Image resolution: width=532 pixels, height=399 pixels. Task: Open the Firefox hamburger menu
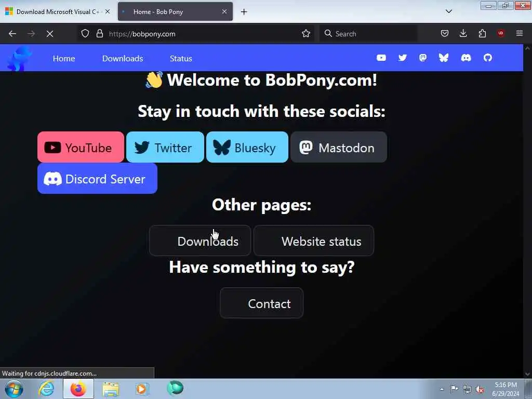[x=520, y=34]
